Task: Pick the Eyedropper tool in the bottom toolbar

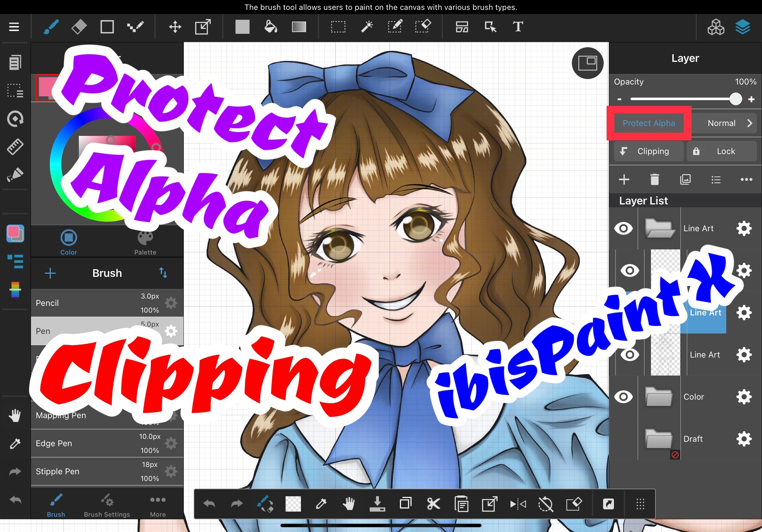Action: [x=321, y=504]
